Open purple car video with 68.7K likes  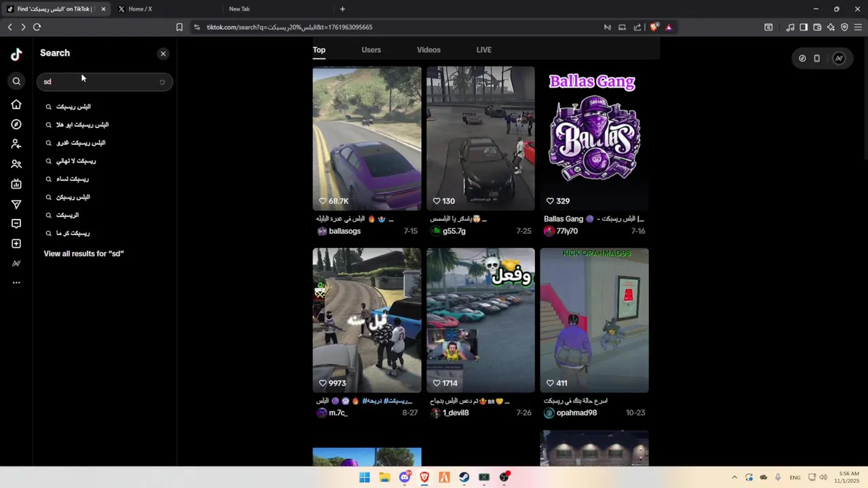367,138
